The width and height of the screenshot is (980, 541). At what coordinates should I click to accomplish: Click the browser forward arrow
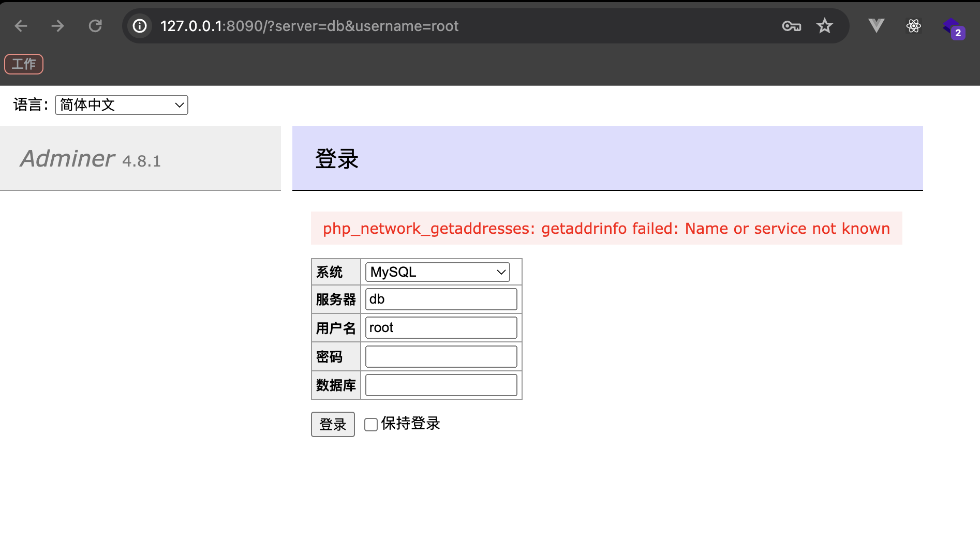click(x=58, y=26)
